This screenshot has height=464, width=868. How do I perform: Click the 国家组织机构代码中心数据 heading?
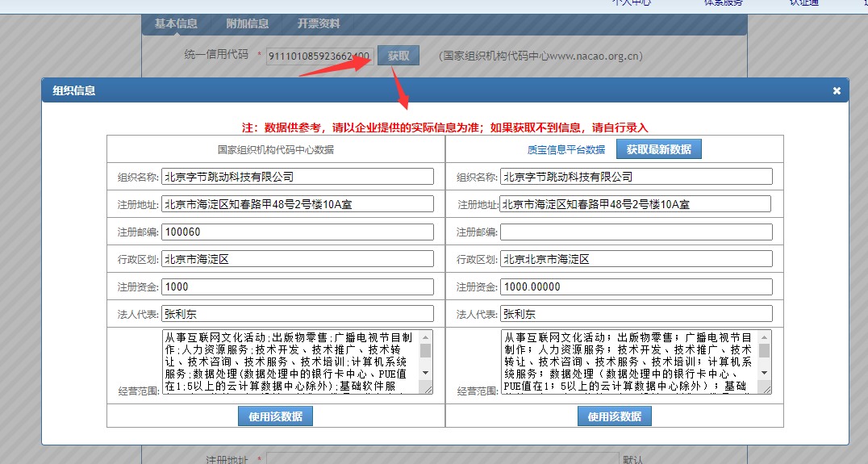coord(276,149)
